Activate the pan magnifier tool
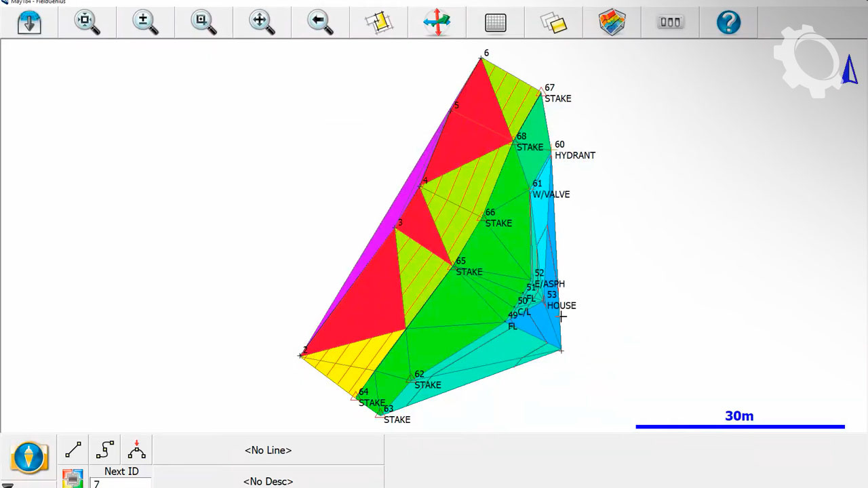868x488 pixels. coord(262,22)
